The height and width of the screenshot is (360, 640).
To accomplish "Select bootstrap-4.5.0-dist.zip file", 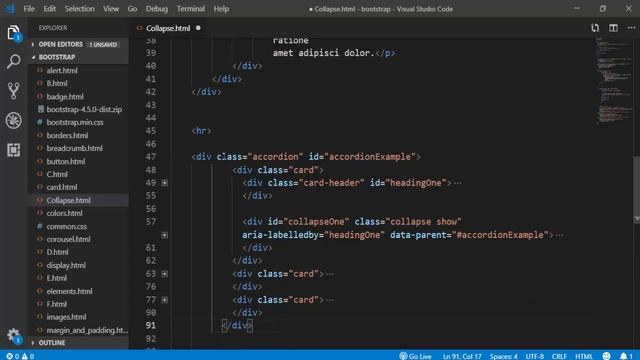I will click(78, 109).
